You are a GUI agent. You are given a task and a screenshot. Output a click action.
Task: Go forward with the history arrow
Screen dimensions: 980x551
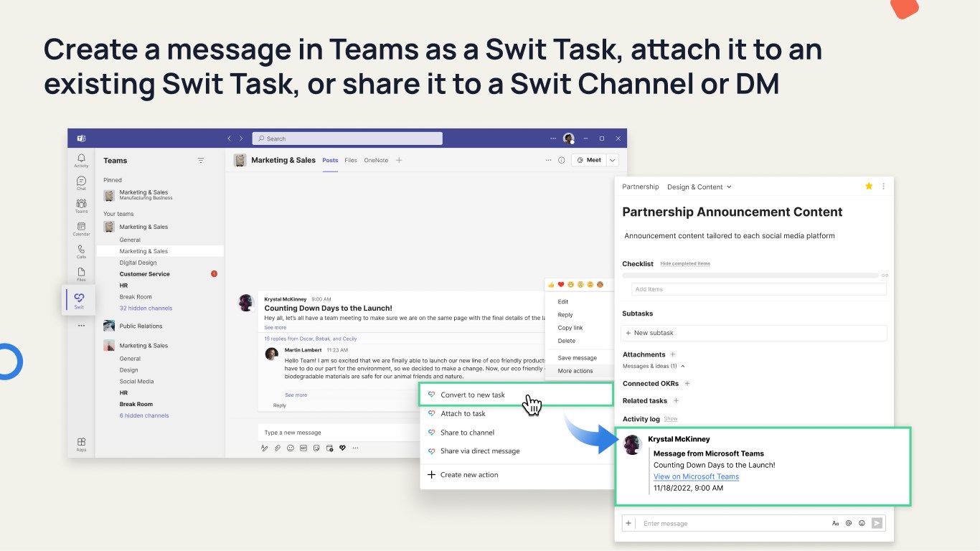point(241,138)
